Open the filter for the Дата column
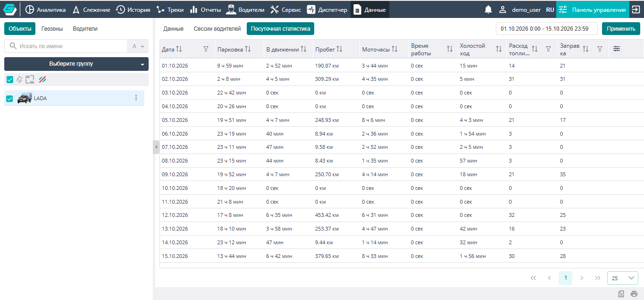 pyautogui.click(x=206, y=49)
